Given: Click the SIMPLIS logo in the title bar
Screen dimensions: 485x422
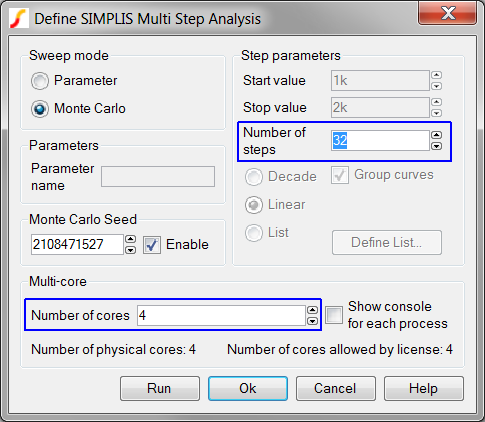Looking at the screenshot, I should (x=19, y=19).
